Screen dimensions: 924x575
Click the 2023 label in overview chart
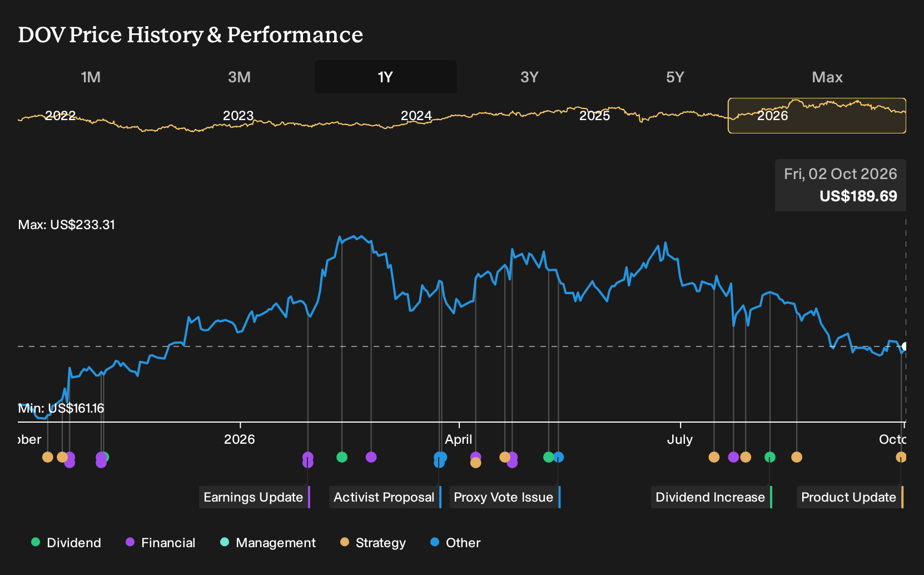238,116
